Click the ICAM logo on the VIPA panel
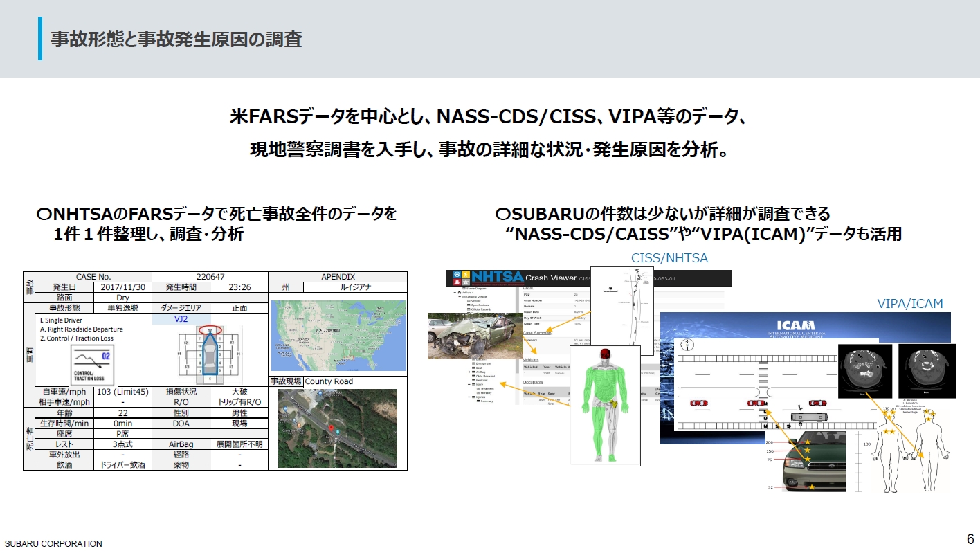Image resolution: width=980 pixels, height=553 pixels. point(796,325)
